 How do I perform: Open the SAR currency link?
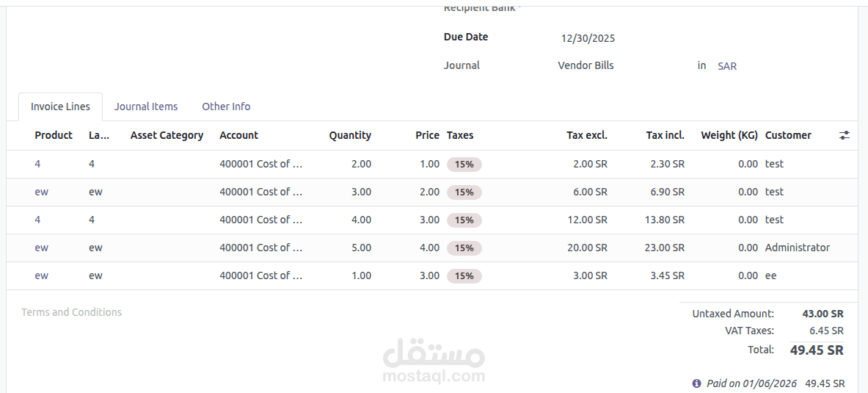pos(727,66)
